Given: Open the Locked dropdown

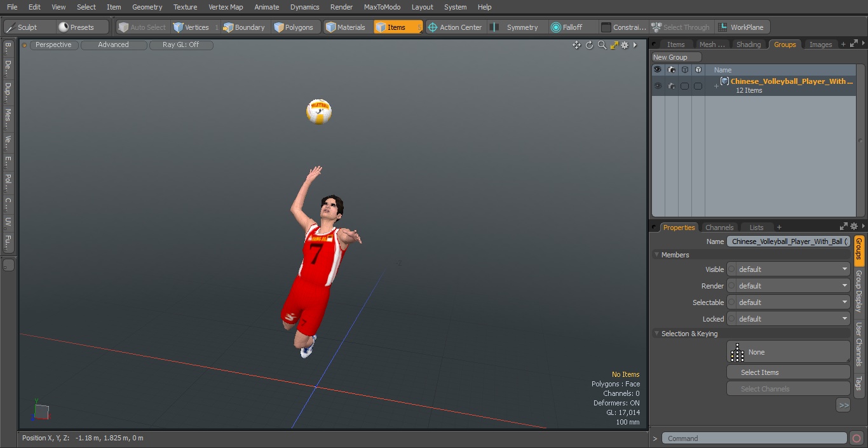Looking at the screenshot, I should (x=789, y=319).
